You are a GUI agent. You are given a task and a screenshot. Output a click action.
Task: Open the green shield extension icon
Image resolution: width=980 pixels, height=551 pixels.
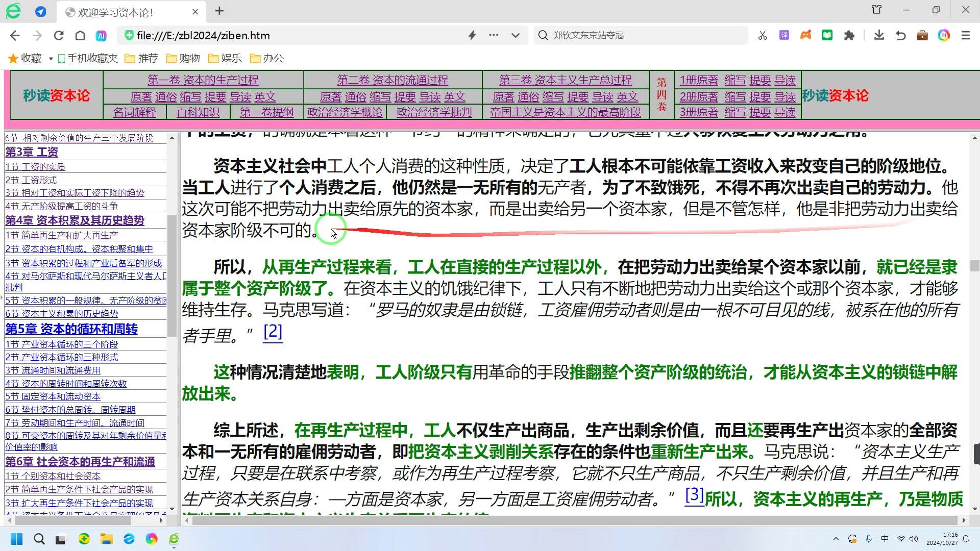click(x=827, y=35)
